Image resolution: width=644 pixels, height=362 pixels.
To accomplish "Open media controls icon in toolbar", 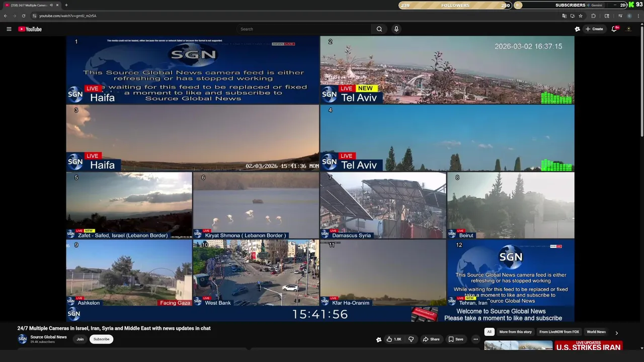I will click(620, 16).
